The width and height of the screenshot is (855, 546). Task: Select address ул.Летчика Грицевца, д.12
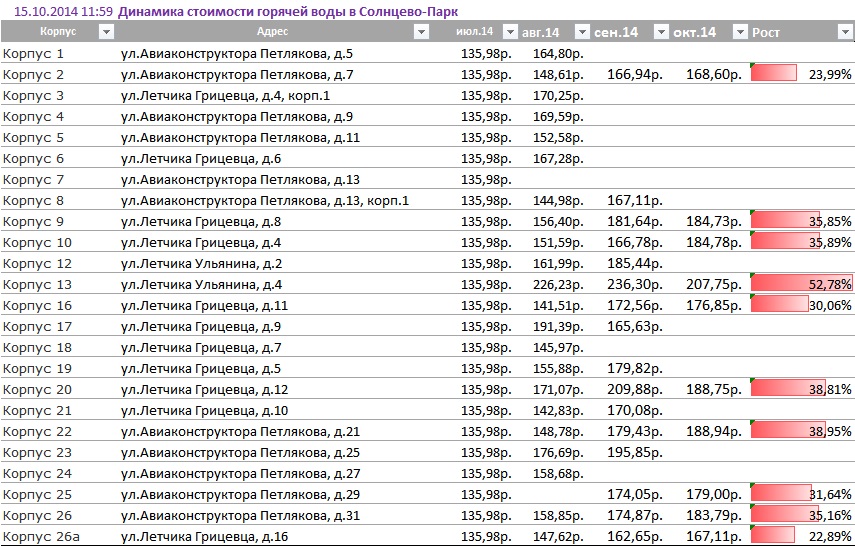point(204,389)
